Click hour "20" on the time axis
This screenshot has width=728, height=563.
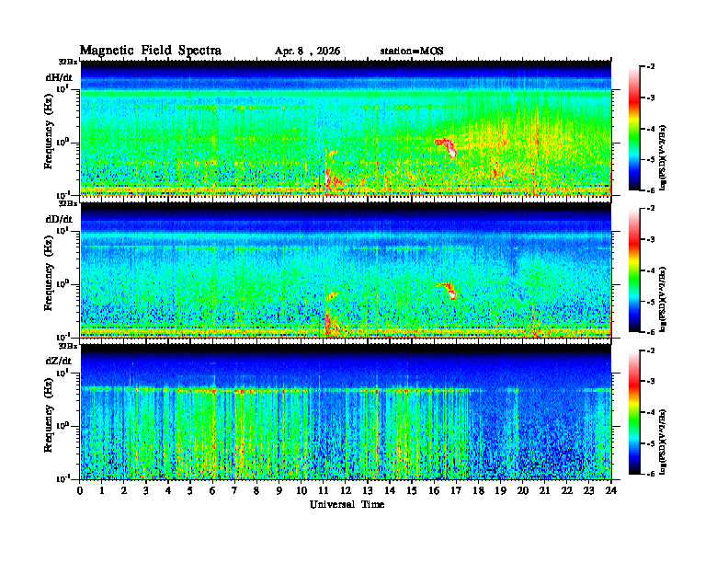click(522, 491)
